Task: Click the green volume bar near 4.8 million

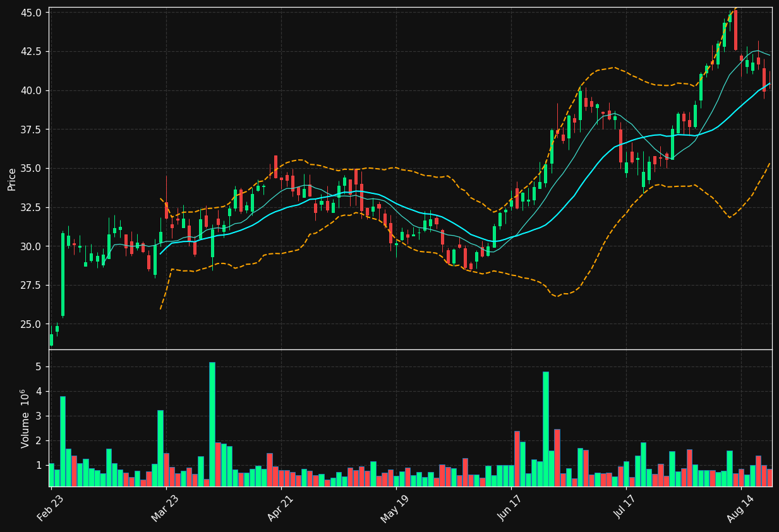Action: pos(546,429)
